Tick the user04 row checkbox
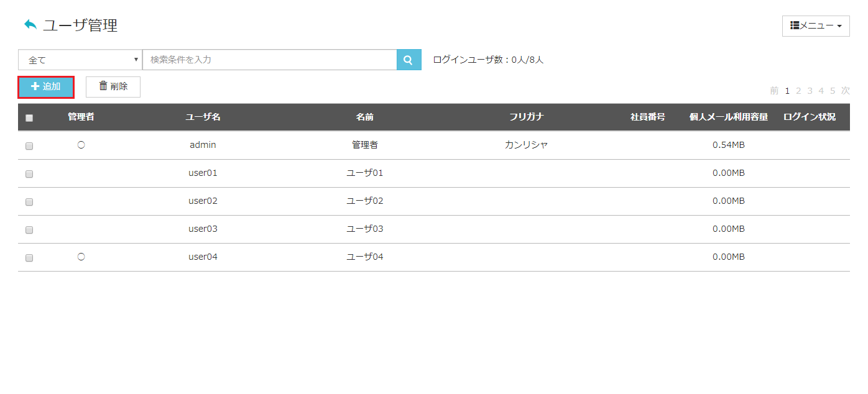The image size is (868, 394). pyautogui.click(x=29, y=258)
